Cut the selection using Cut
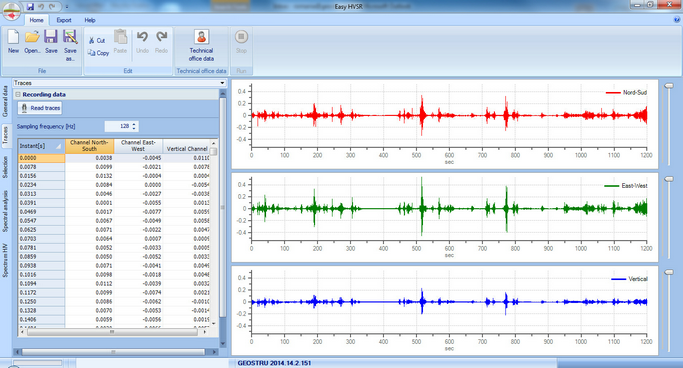 click(97, 41)
